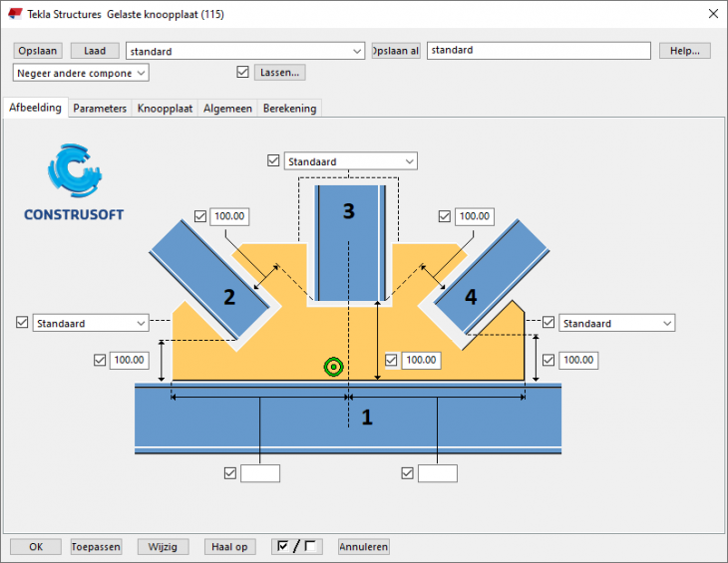Switch to the Parameters tab
The image size is (728, 563).
pos(100,108)
